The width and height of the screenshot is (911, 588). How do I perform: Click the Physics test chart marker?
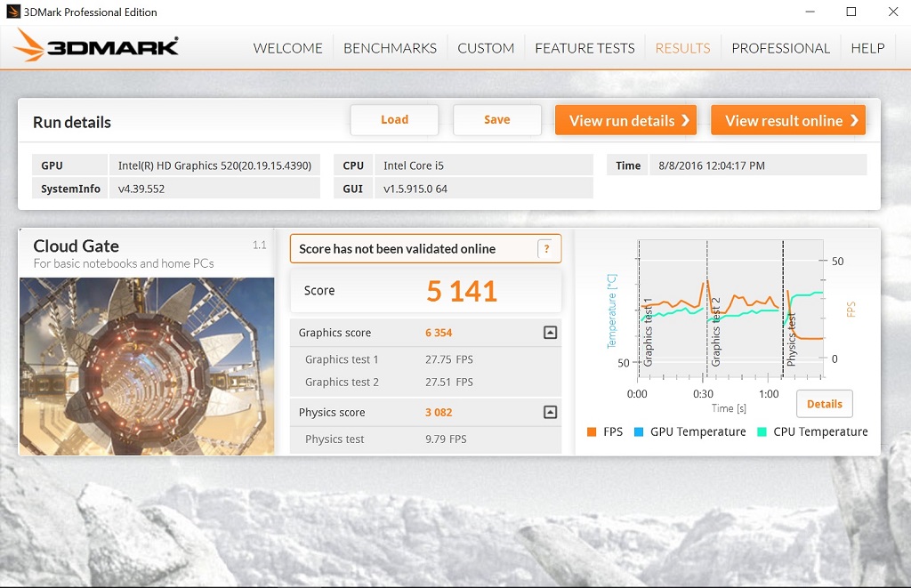(791, 341)
